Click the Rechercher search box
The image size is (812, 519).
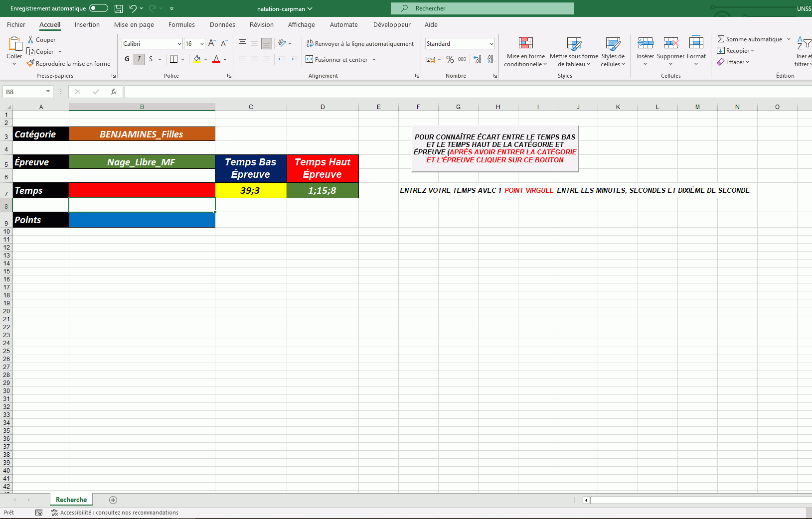[x=483, y=8]
